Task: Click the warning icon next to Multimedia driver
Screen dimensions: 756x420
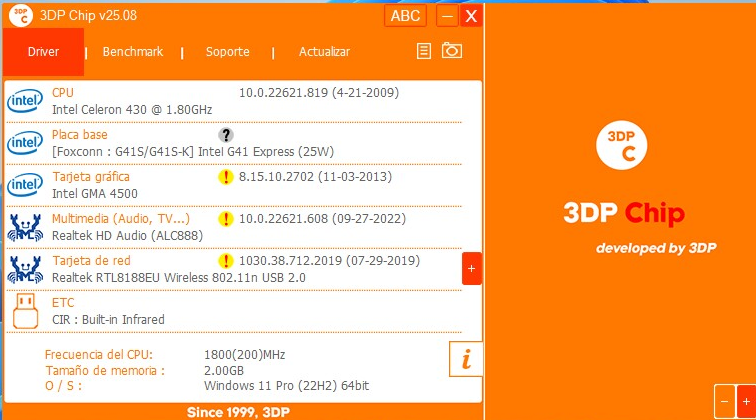Action: (x=226, y=219)
